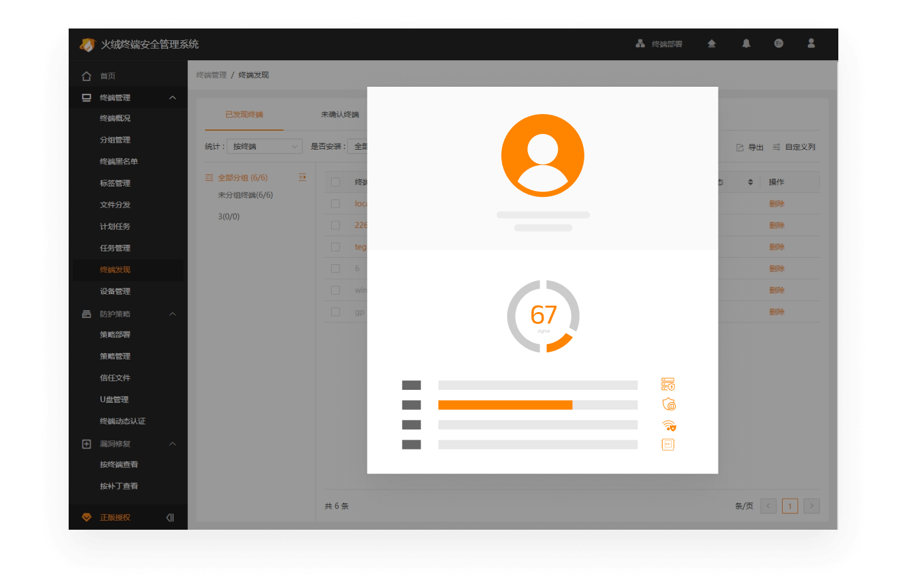Click the shield icon beside orange bar
Image resolution: width=907 pixels, height=588 pixels.
point(669,405)
